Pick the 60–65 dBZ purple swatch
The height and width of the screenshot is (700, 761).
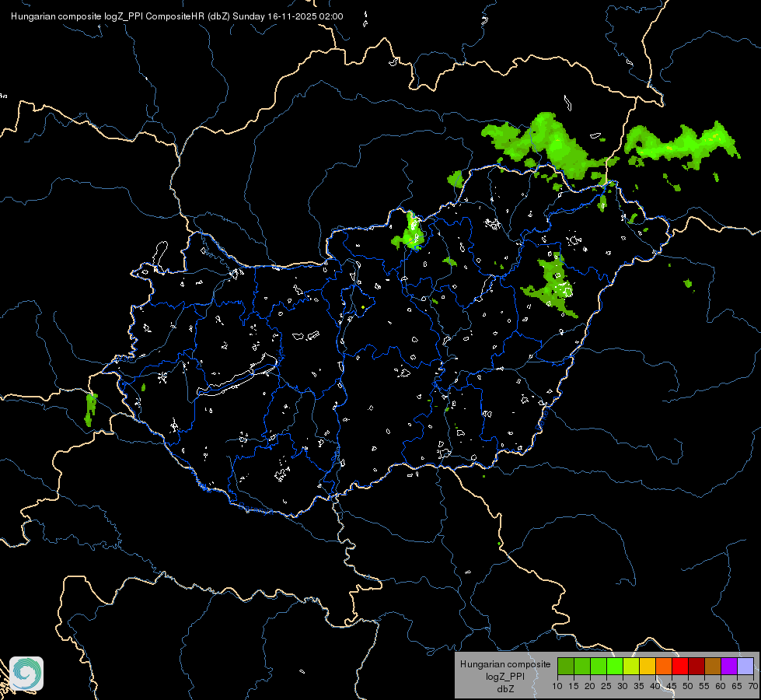tap(729, 666)
